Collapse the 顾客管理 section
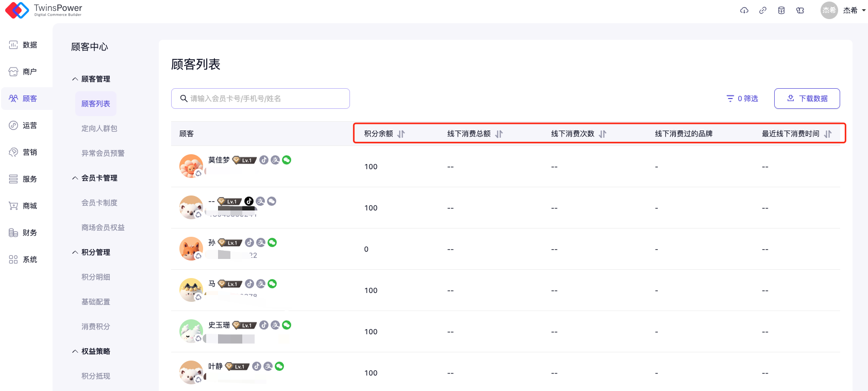Image resolution: width=868 pixels, height=391 pixels. [75, 79]
